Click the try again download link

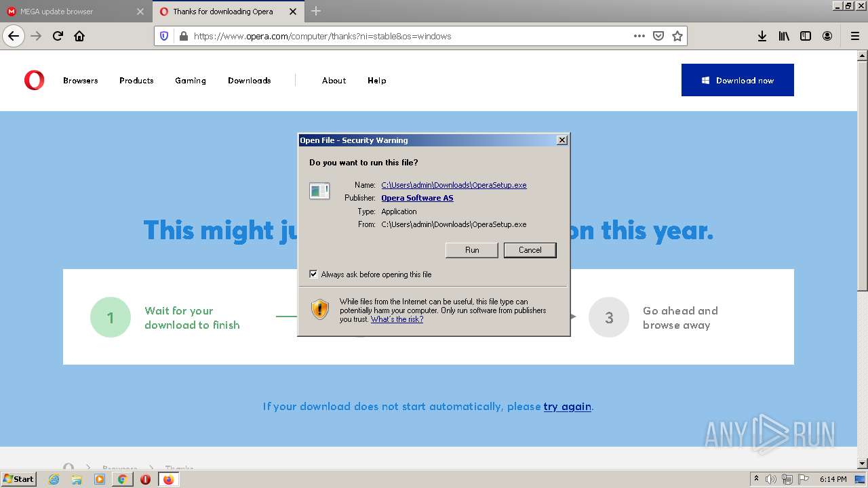coord(568,407)
